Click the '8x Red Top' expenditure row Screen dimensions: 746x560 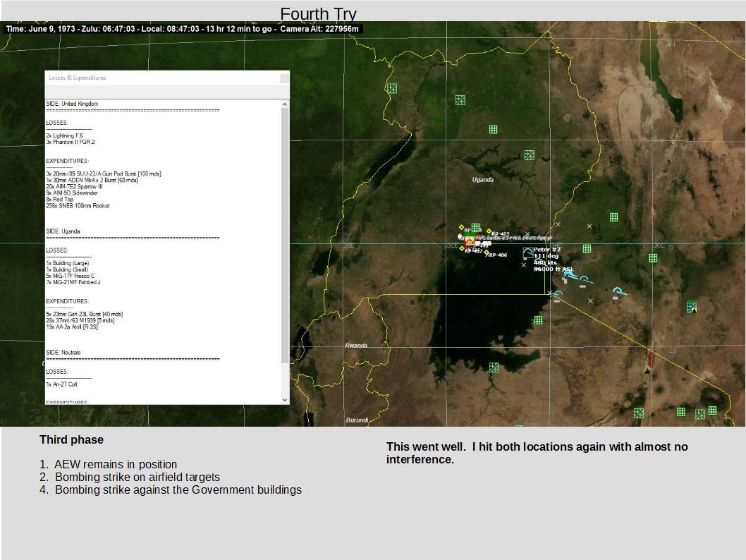point(60,200)
